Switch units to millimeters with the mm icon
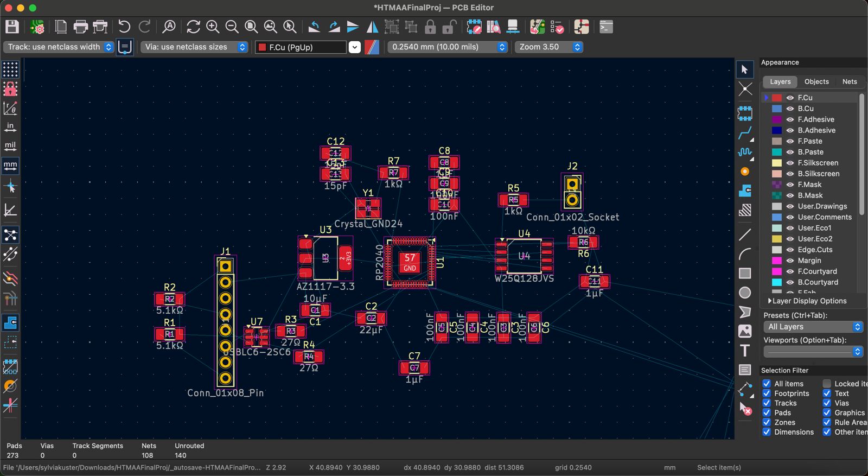Screen dimensions: 868x476 (x=10, y=166)
